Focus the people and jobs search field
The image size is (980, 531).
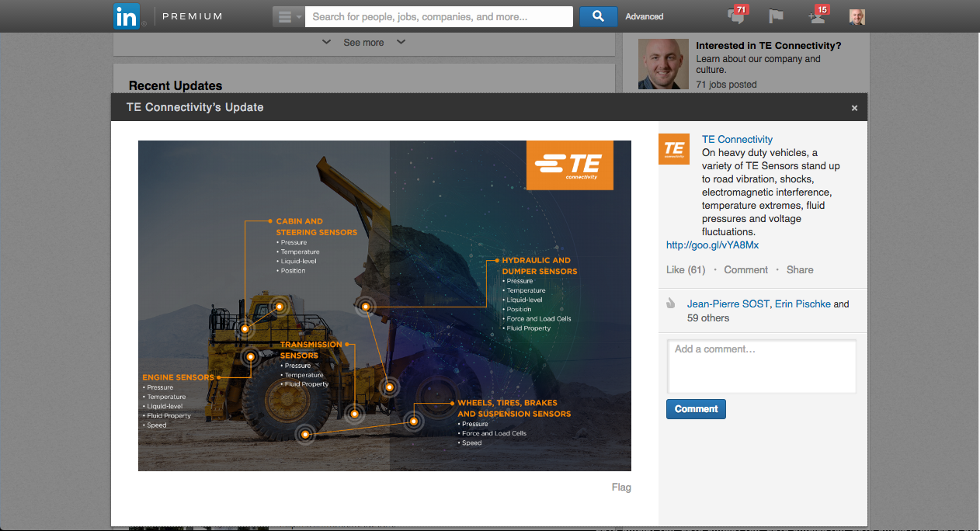tap(439, 16)
